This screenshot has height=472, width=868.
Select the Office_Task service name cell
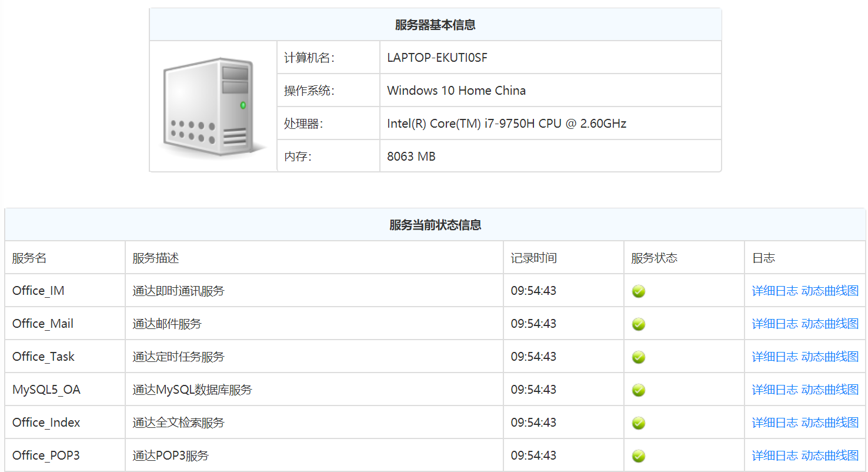[x=44, y=357]
